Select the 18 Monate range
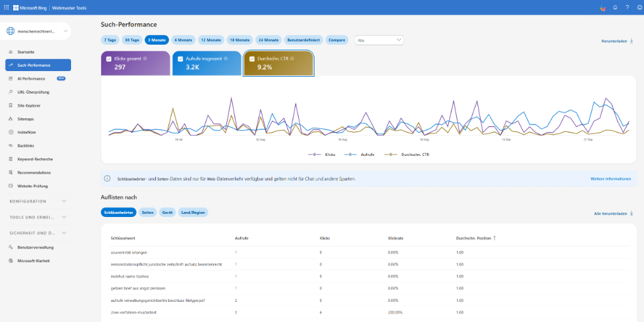Viewport: 644px width, 322px height. [239, 40]
